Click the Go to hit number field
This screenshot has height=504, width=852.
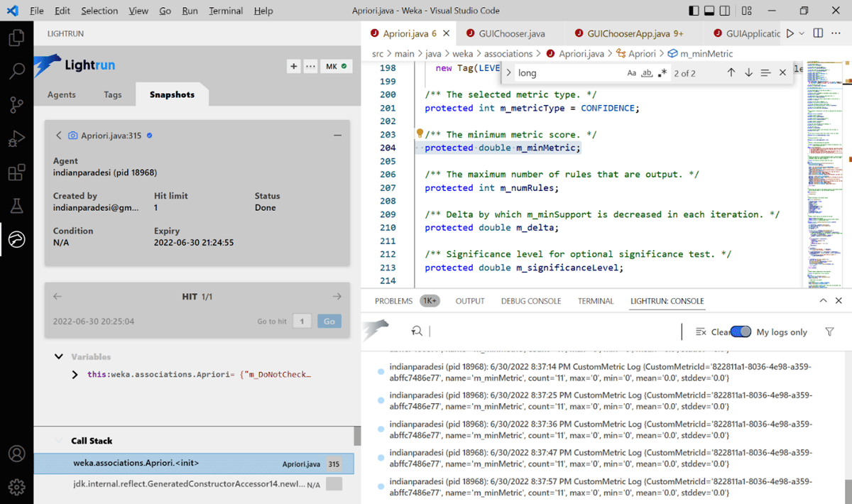(302, 322)
